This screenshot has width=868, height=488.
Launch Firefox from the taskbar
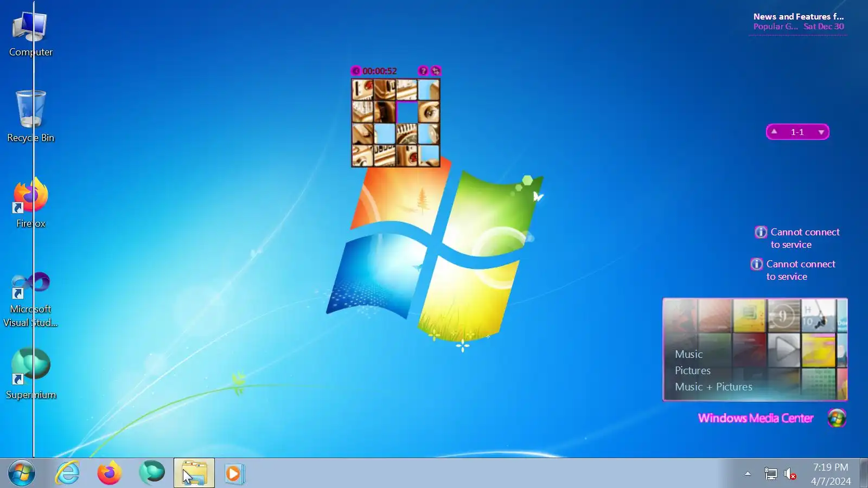coord(110,473)
